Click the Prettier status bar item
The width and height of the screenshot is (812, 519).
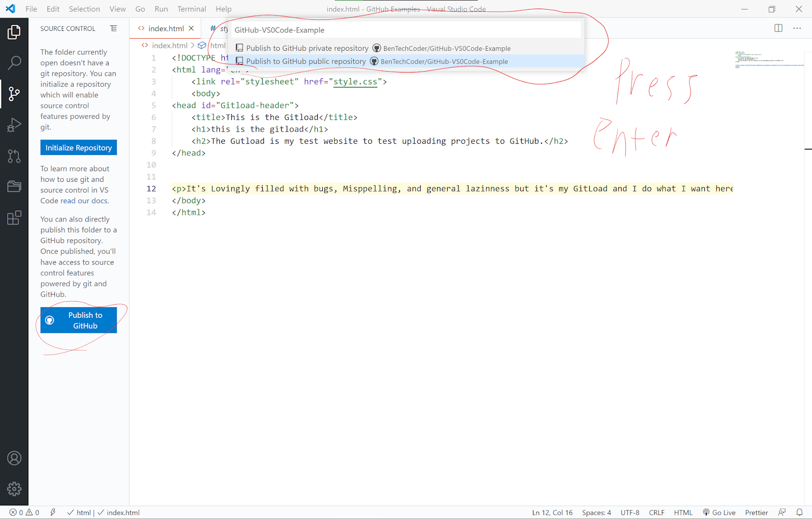[756, 512]
